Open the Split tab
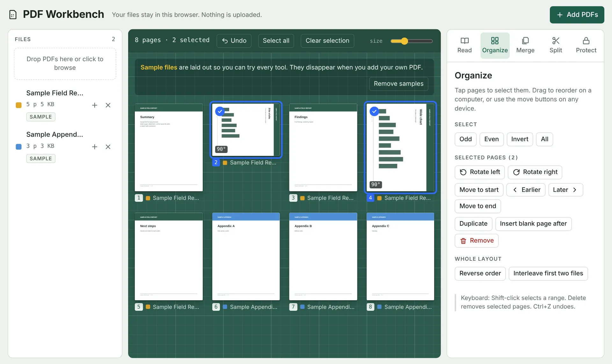 tap(556, 45)
